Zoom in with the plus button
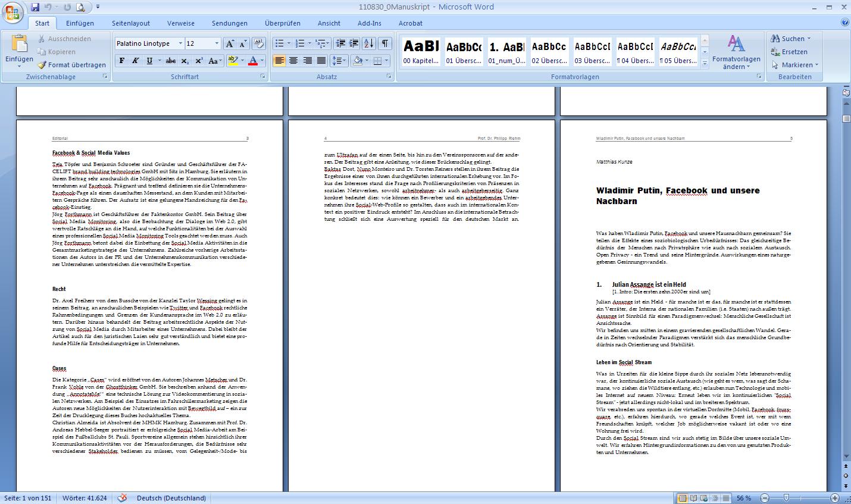 pyautogui.click(x=834, y=498)
